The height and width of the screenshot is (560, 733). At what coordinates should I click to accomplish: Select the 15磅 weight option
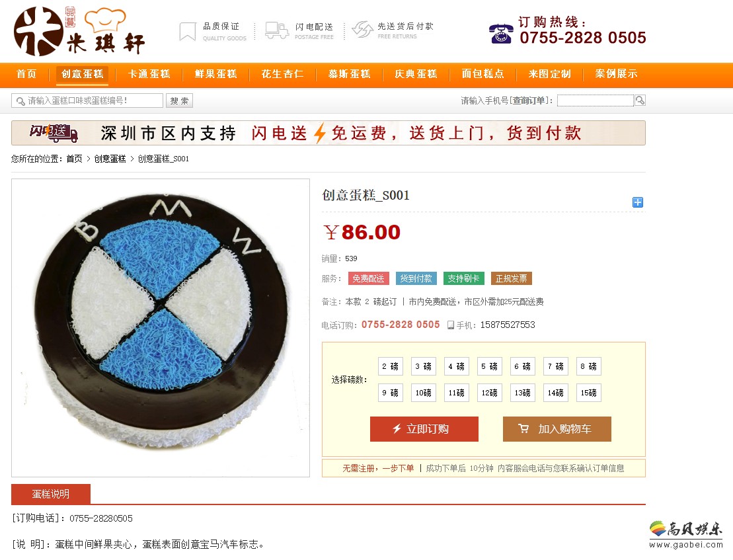click(588, 393)
